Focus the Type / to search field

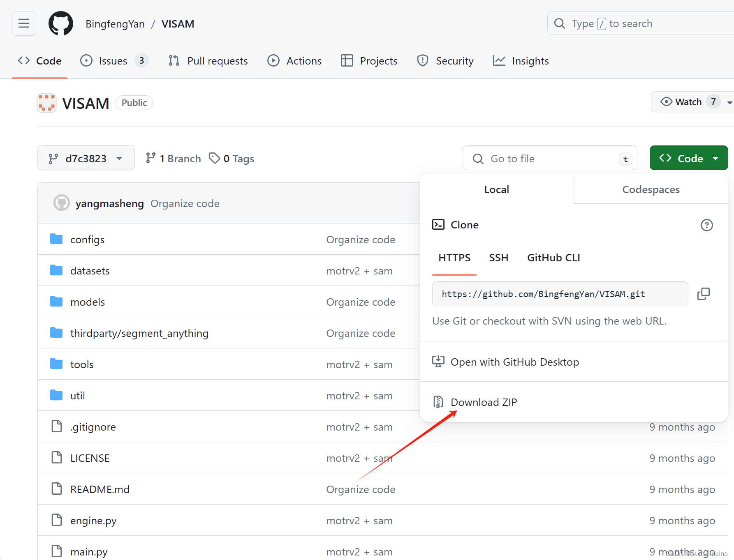[x=641, y=23]
